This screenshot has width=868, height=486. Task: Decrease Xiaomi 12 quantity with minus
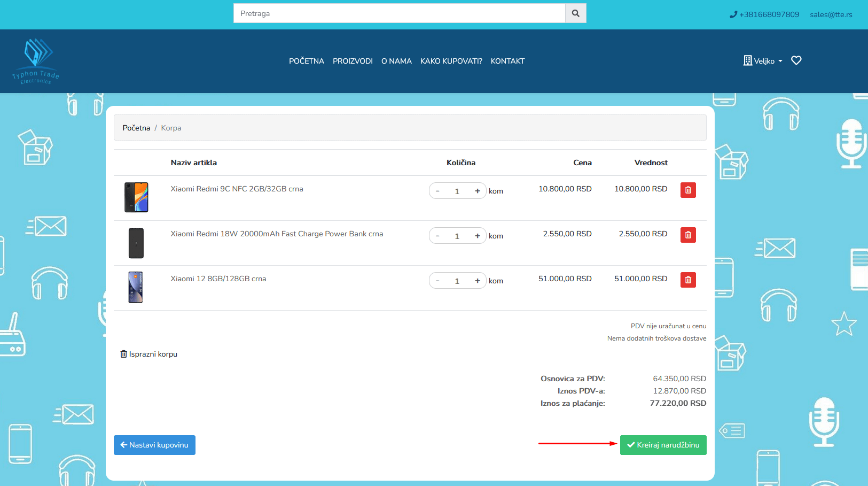click(437, 281)
